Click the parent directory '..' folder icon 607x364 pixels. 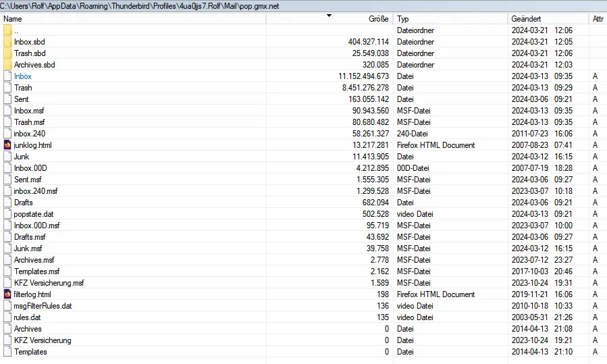click(7, 30)
